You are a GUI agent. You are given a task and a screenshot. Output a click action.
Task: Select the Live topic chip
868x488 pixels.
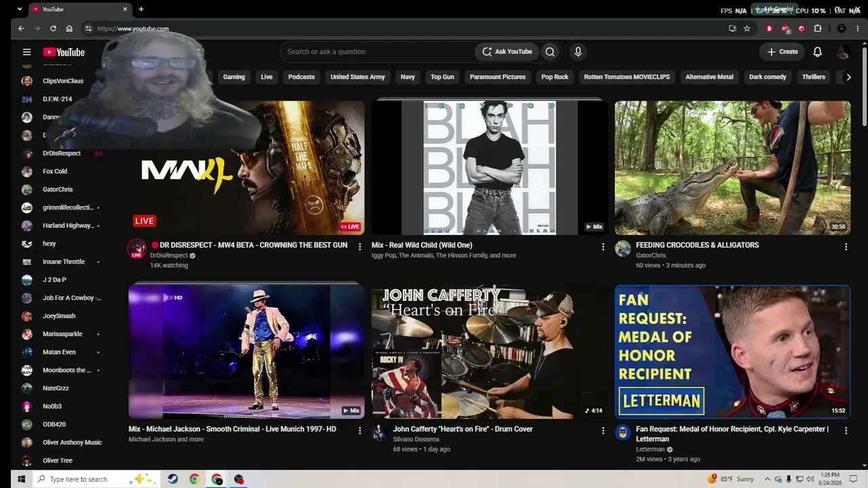(267, 77)
